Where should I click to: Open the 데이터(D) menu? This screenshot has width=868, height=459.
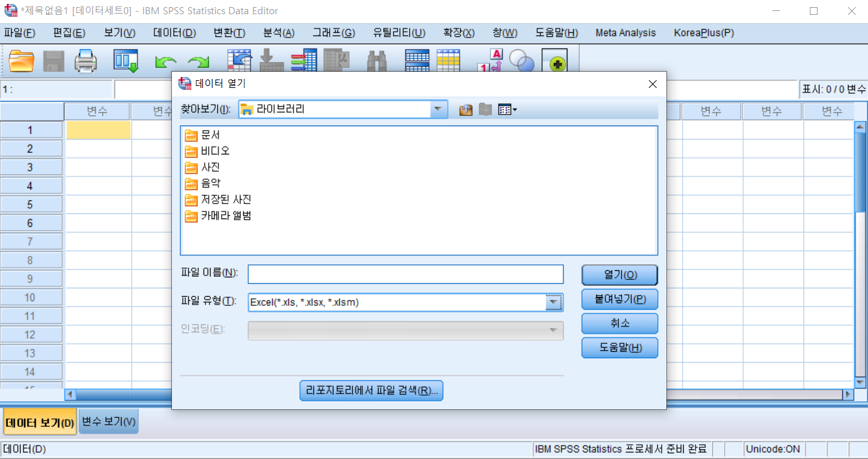tap(175, 33)
